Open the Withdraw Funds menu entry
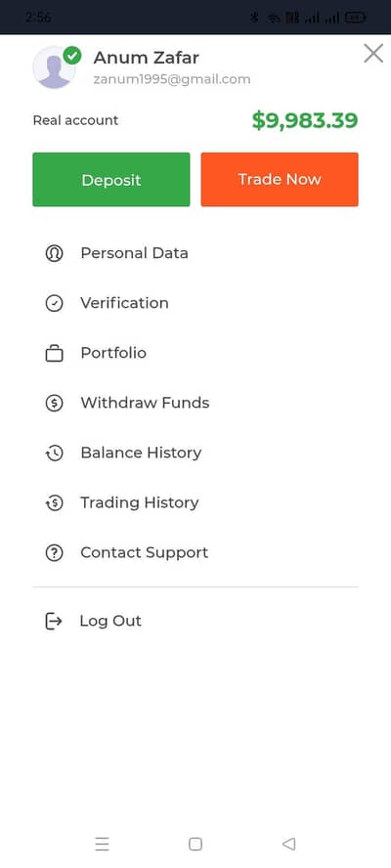 click(195, 403)
